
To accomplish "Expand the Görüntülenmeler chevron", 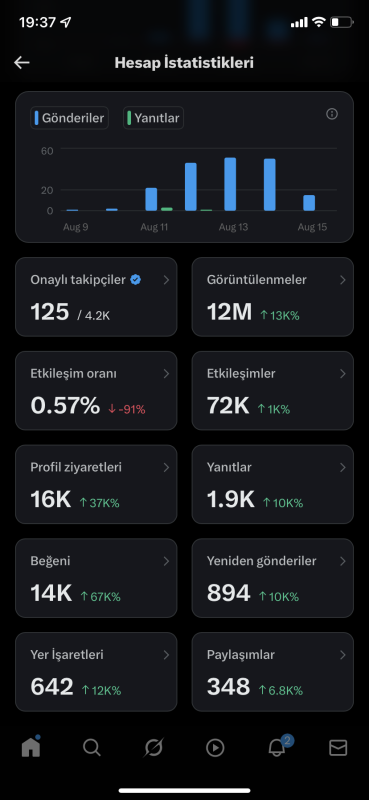I will pyautogui.click(x=342, y=280).
